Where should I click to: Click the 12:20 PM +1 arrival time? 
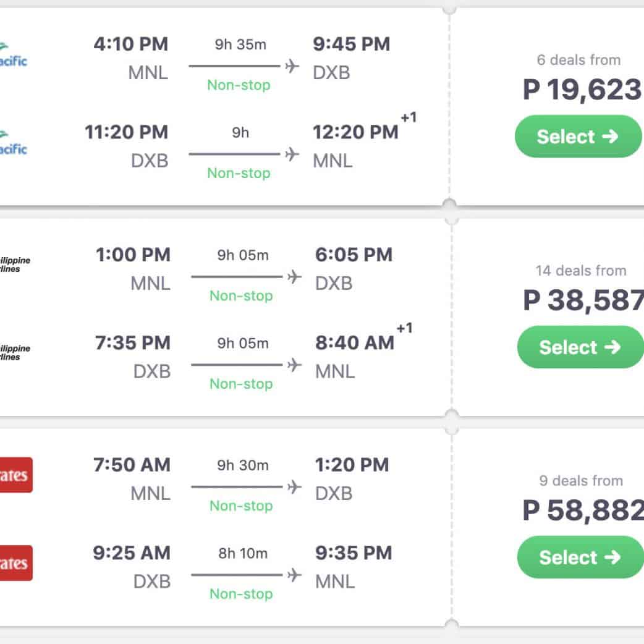point(356,132)
